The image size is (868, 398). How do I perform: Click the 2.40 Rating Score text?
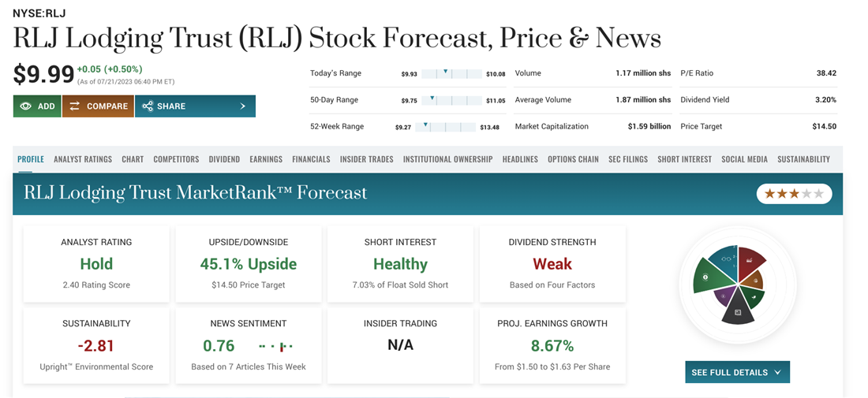[x=96, y=285]
